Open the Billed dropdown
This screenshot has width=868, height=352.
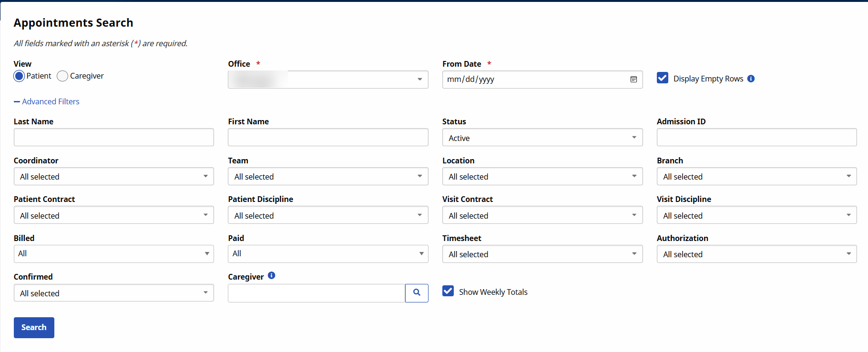pos(113,254)
